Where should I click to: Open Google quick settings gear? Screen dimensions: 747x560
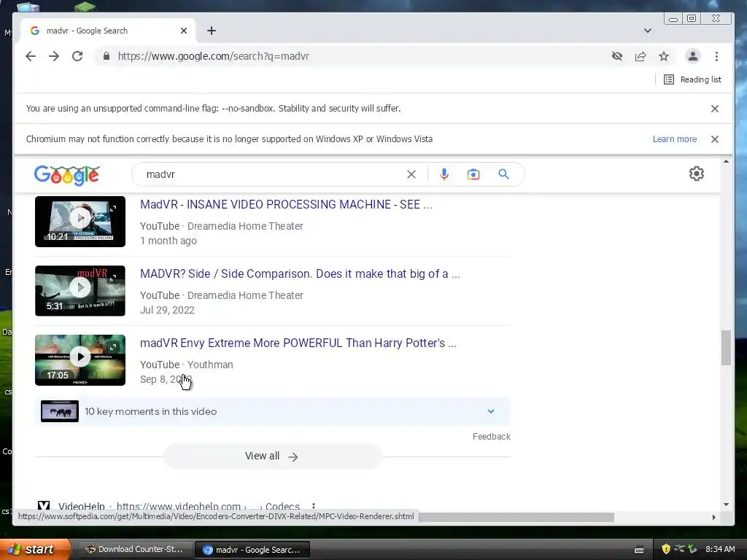click(x=697, y=174)
